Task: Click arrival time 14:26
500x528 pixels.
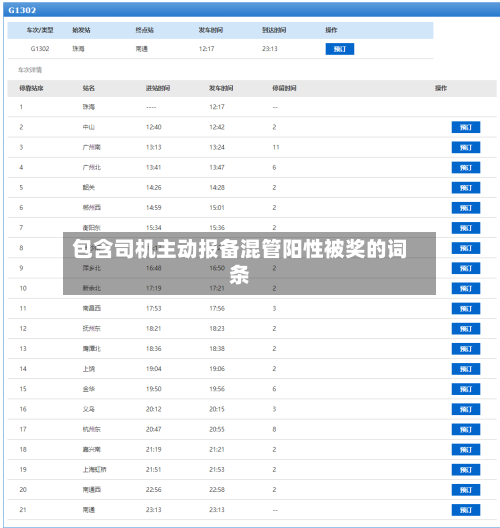Action: [154, 188]
